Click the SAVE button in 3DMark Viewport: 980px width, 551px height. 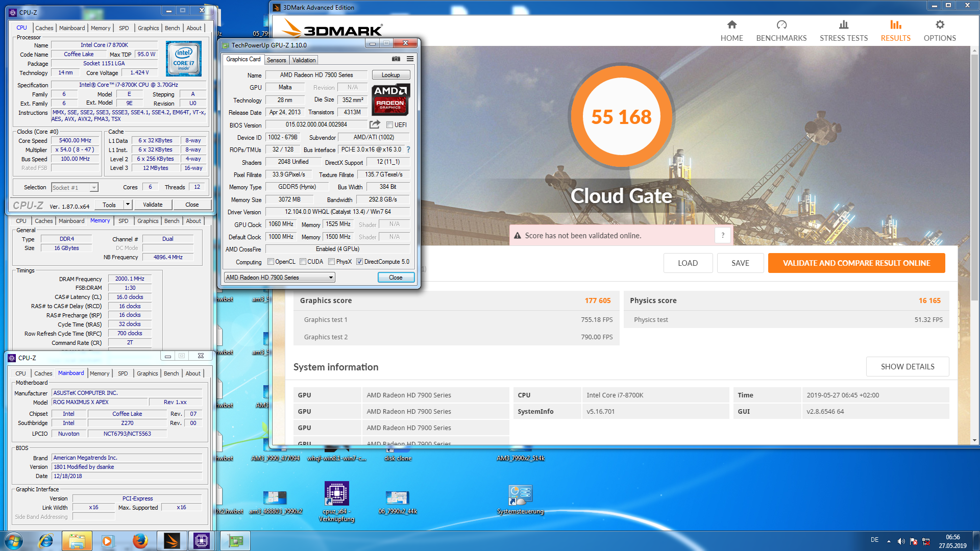(x=740, y=263)
